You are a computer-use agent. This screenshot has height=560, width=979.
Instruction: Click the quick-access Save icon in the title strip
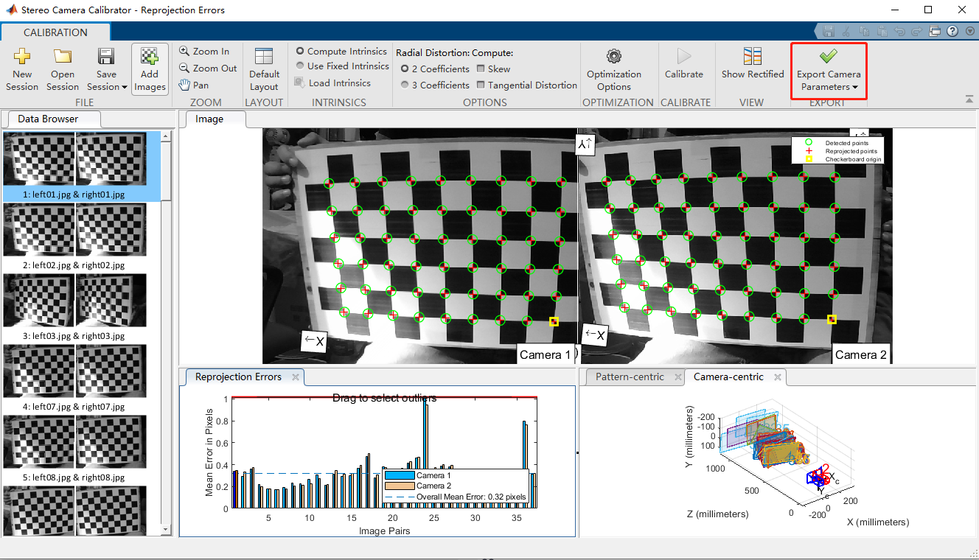[829, 32]
